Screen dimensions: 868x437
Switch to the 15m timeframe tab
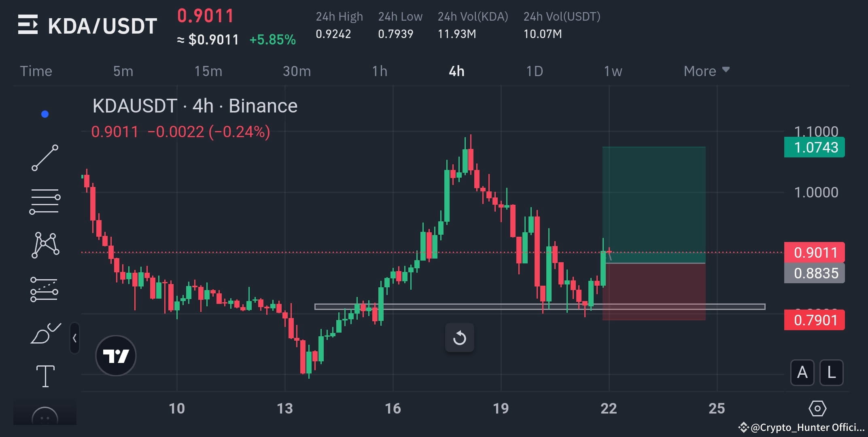tap(209, 71)
